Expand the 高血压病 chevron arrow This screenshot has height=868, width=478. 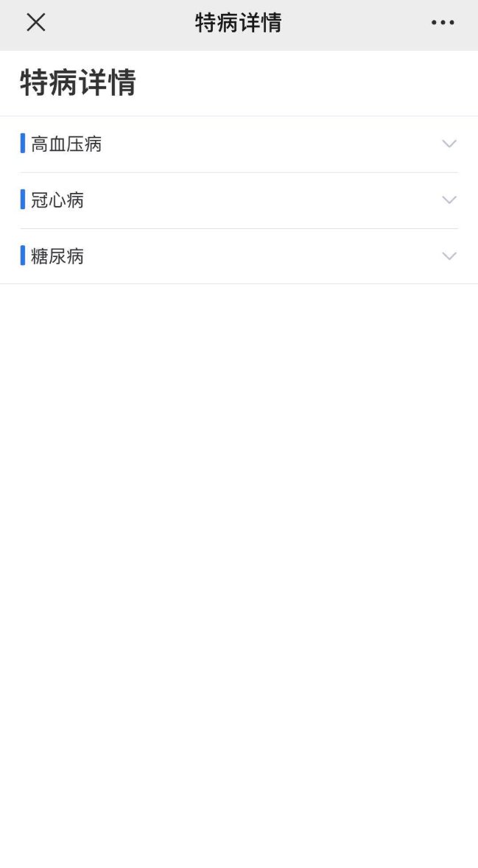click(449, 144)
